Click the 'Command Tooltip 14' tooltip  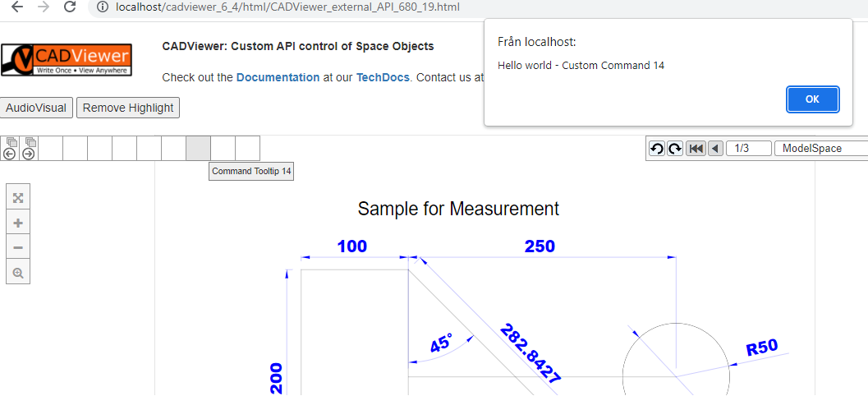pyautogui.click(x=251, y=172)
